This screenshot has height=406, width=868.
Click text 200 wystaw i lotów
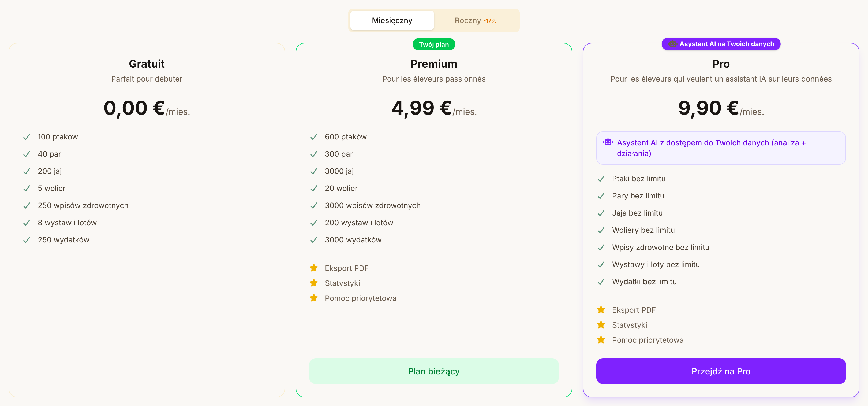click(x=359, y=223)
